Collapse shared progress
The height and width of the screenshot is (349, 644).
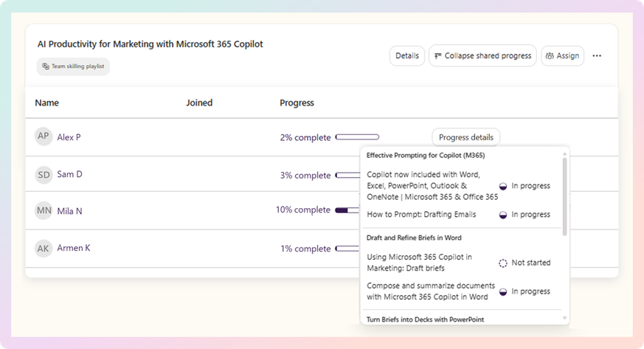[x=482, y=56]
